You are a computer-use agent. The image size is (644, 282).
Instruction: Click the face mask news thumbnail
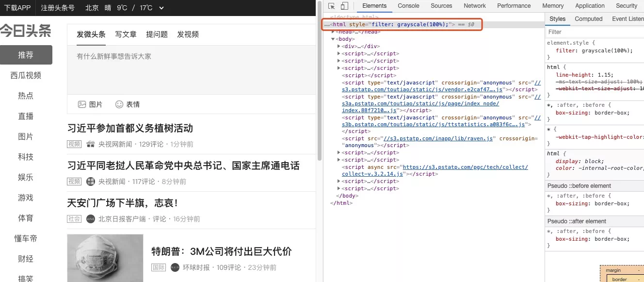(x=105, y=258)
